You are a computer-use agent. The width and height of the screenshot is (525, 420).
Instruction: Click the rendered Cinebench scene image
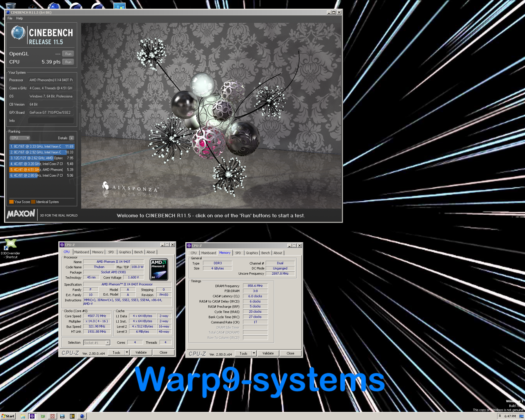(211, 115)
